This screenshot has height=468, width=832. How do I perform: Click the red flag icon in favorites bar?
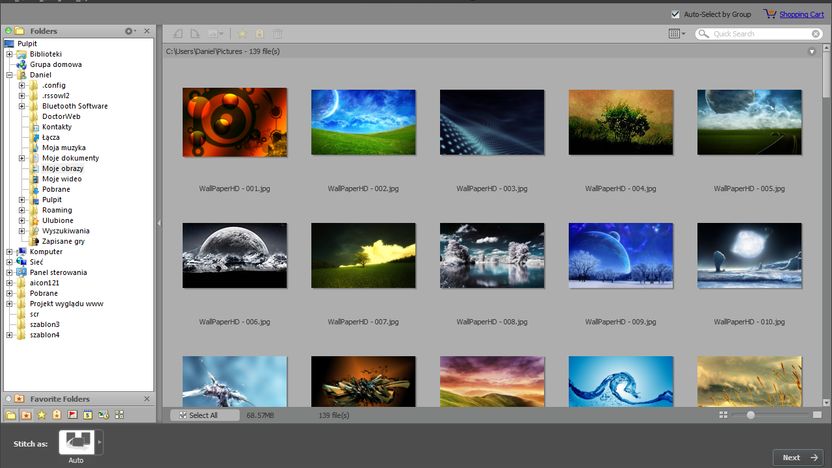72,415
